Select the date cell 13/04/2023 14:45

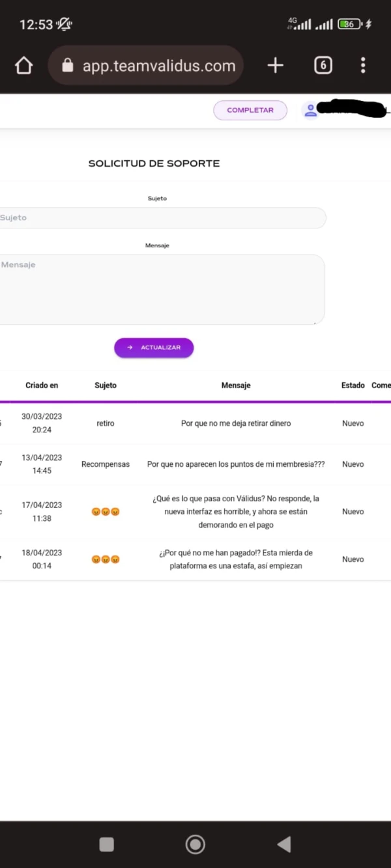coord(42,464)
